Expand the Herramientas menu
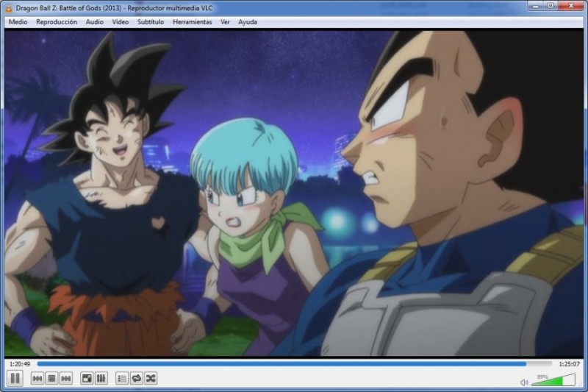Viewport: 588px width, 392px height. pyautogui.click(x=192, y=22)
